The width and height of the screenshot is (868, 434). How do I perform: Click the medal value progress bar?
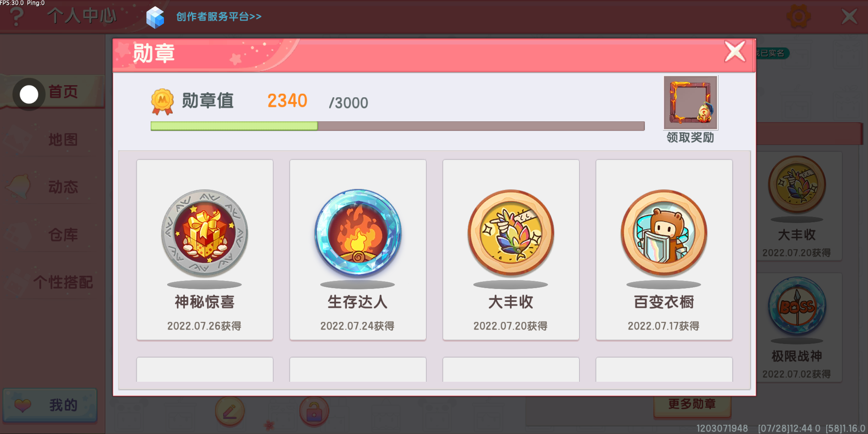397,126
